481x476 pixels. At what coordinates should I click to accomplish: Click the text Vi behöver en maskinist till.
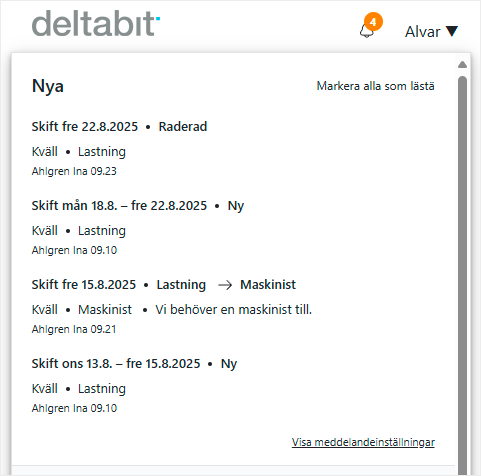234,310
